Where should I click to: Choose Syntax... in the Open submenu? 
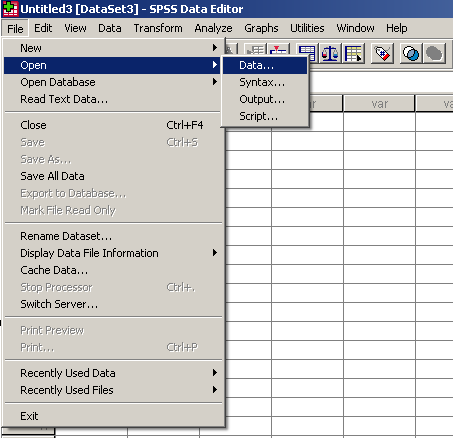pyautogui.click(x=265, y=82)
